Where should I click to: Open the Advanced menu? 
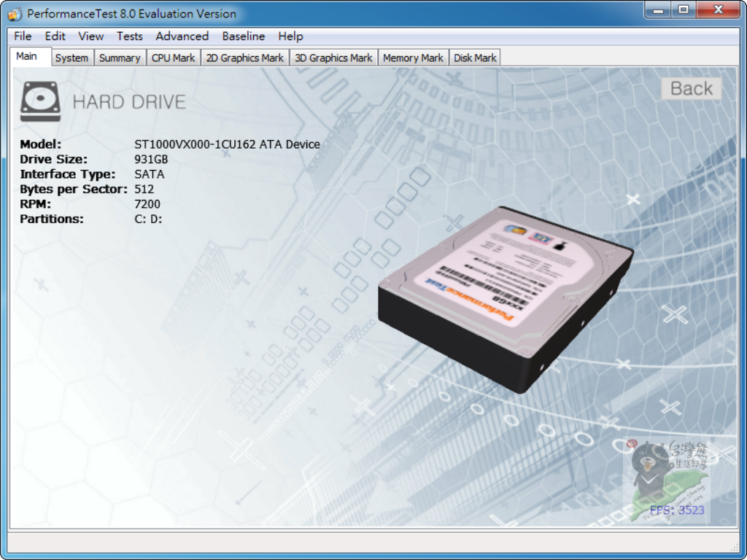(x=182, y=36)
